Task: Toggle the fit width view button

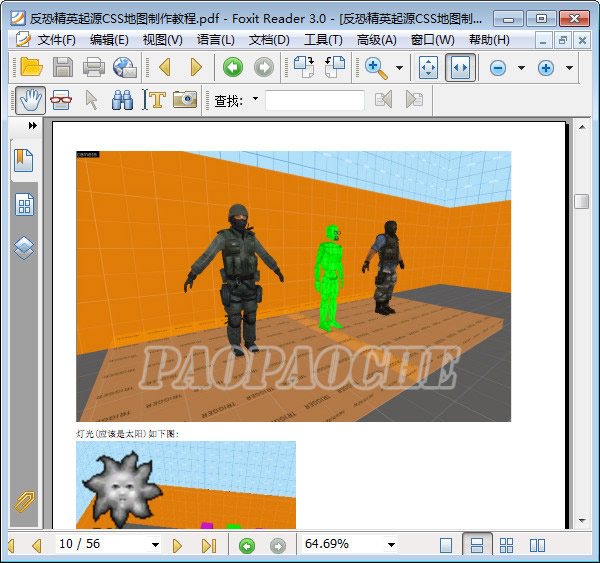Action: coord(460,68)
